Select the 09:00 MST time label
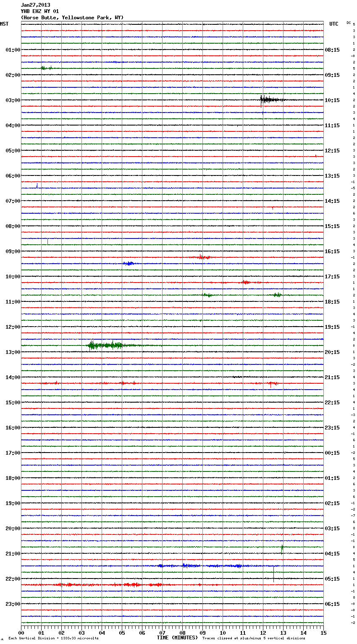Viewport: 357px width, 644px height. [x=13, y=251]
